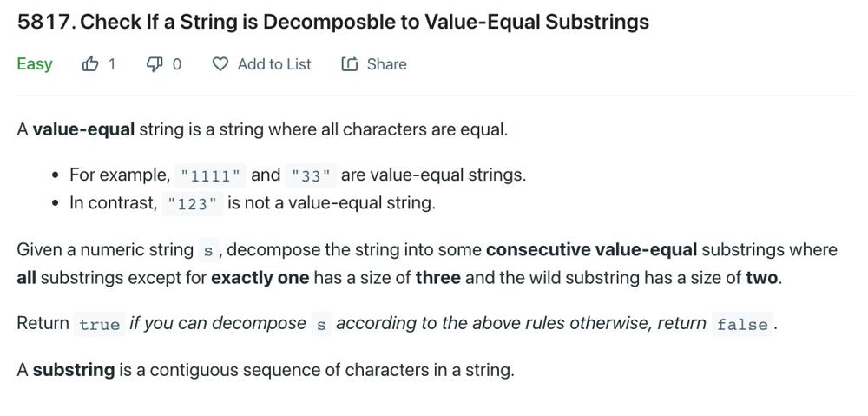Select the "1111" code example
Screen dimensions: 868x416
[x=210, y=175]
